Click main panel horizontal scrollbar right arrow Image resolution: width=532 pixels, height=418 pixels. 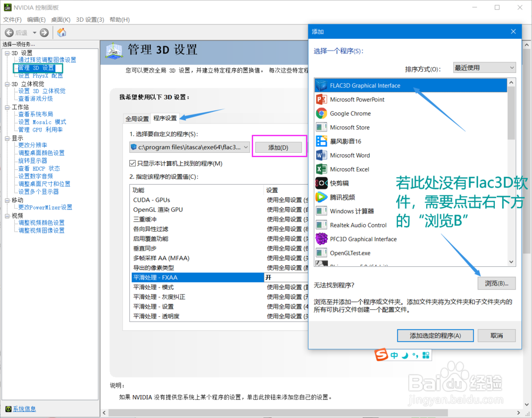pos(518,413)
